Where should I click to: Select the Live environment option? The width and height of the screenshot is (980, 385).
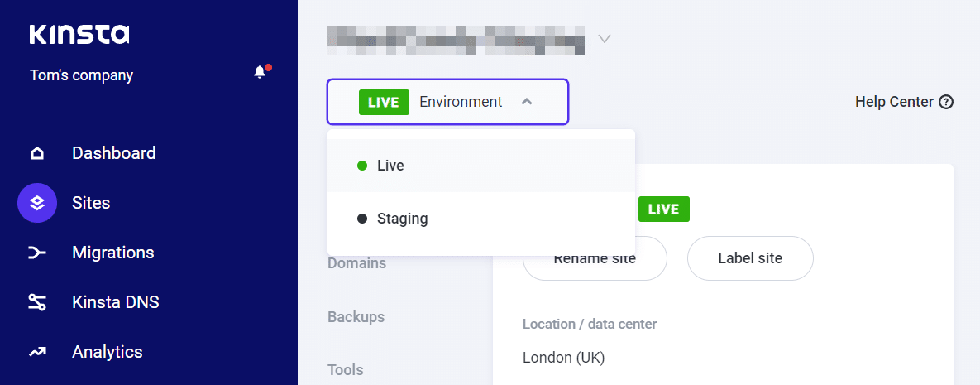pyautogui.click(x=390, y=166)
